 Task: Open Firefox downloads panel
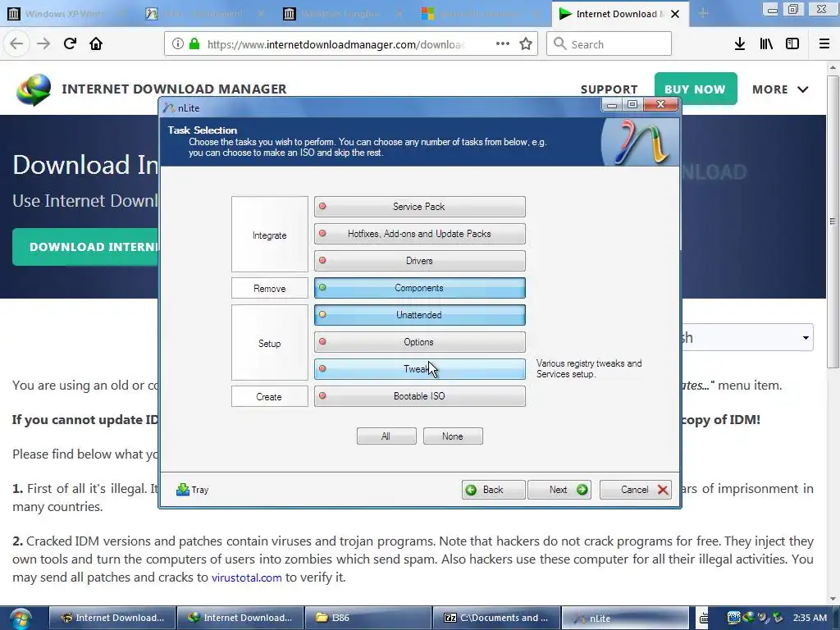(x=740, y=44)
